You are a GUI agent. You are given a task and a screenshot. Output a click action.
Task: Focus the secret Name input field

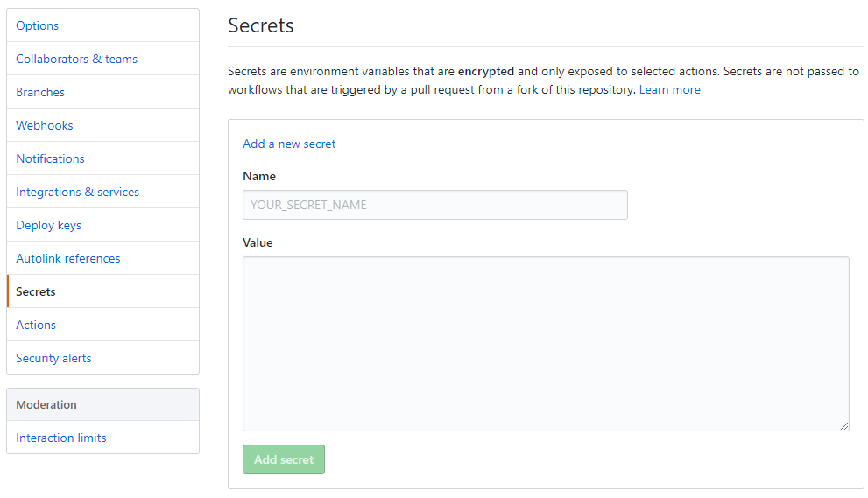435,205
